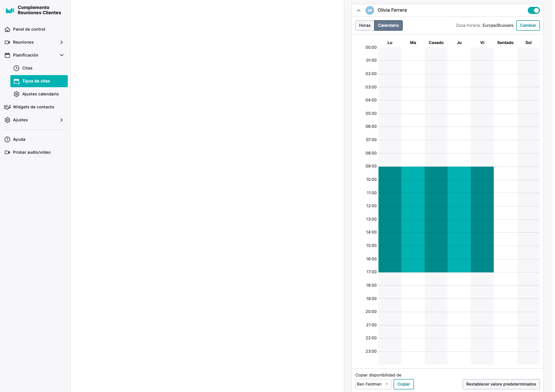Screen dimensions: 555x392
Task: Collapse the Planificación section chevron
Action: pos(62,55)
